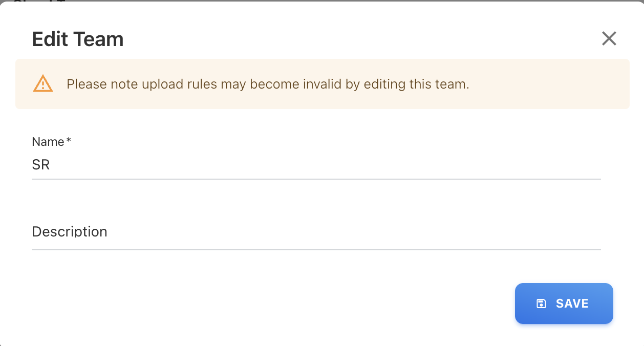Click the orange warning triangle icon
644x346 pixels.
tap(43, 84)
